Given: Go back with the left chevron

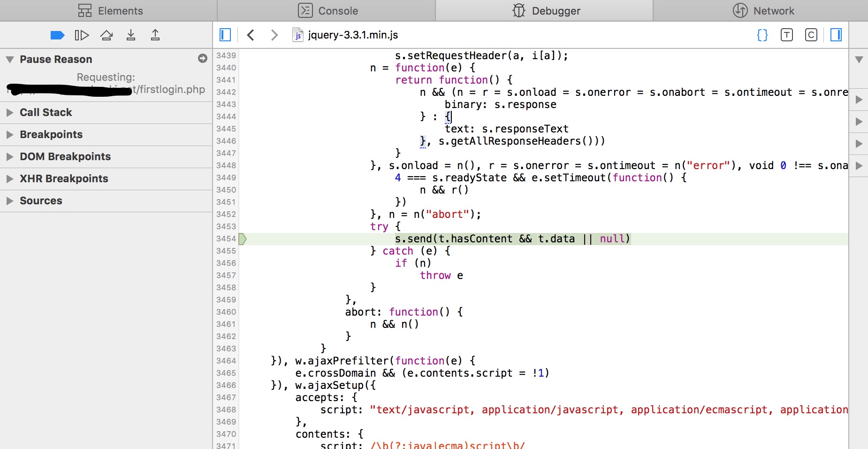Looking at the screenshot, I should pos(251,35).
